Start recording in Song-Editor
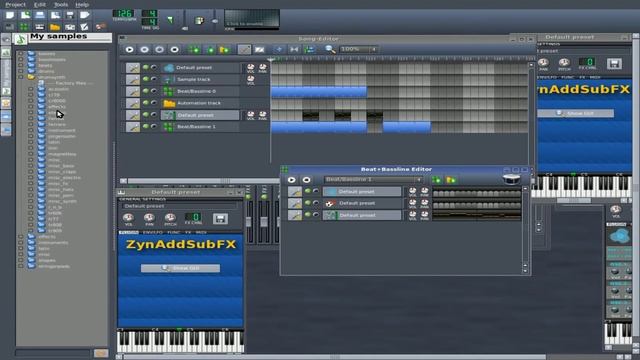640x360 pixels. 144,49
